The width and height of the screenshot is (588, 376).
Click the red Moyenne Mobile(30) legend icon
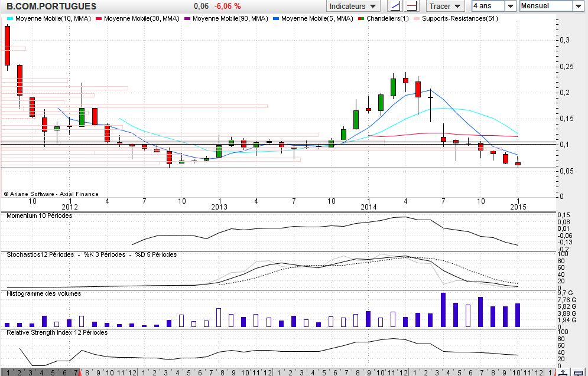[x=99, y=19]
